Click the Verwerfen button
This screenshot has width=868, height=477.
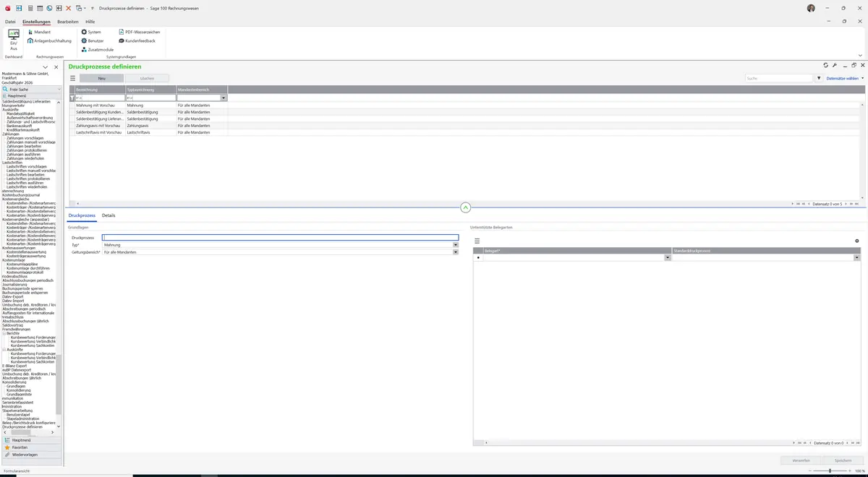801,460
